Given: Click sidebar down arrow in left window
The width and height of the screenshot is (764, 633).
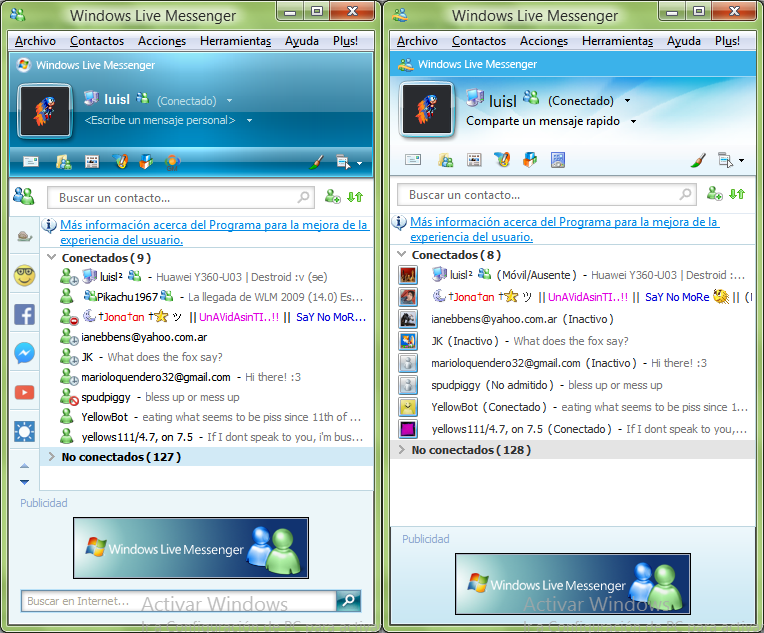Looking at the screenshot, I should pos(24,482).
